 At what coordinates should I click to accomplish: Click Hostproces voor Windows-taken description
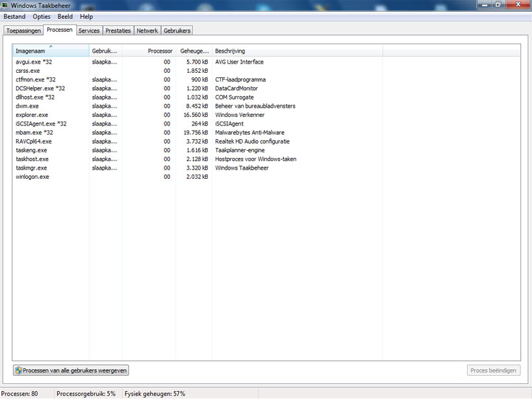coord(256,159)
